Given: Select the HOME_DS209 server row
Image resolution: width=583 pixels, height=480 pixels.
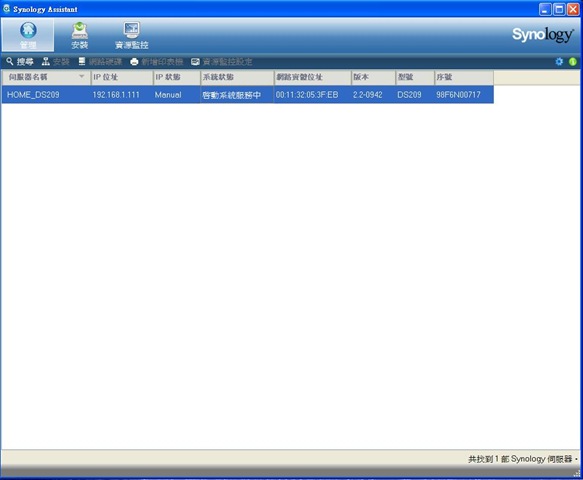Looking at the screenshot, I should click(x=248, y=95).
